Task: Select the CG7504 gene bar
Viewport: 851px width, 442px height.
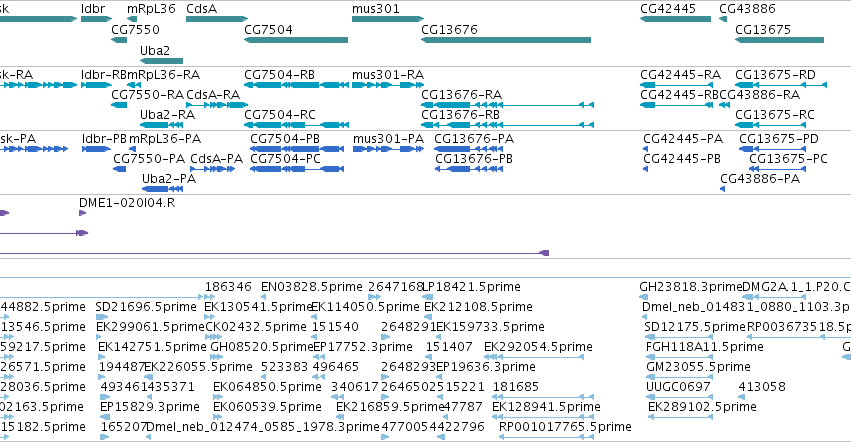Action: 296,40
